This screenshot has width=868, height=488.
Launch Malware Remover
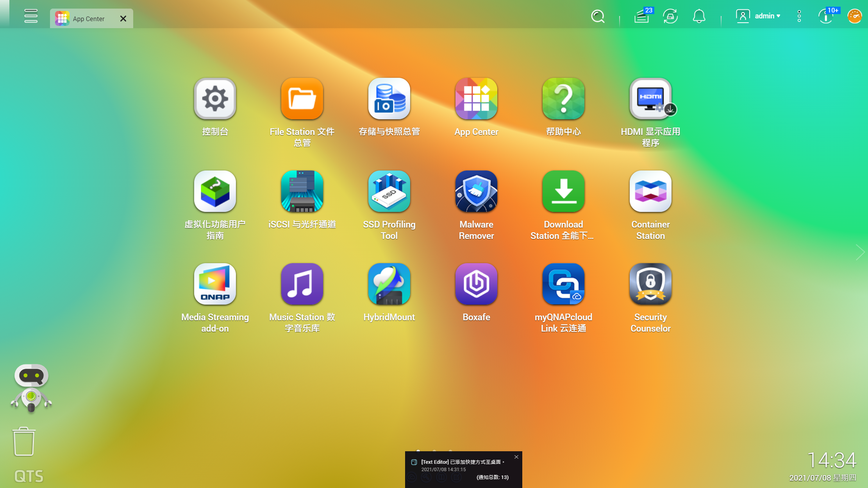(x=476, y=191)
